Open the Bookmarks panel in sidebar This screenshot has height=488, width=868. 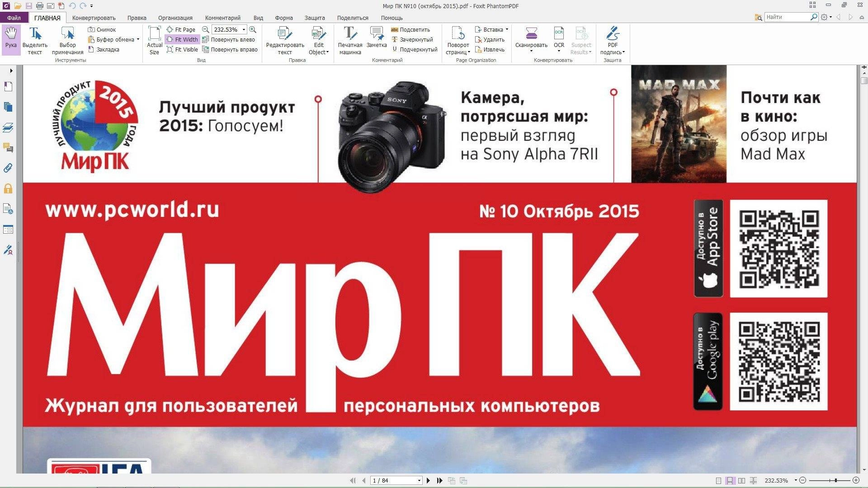point(8,86)
